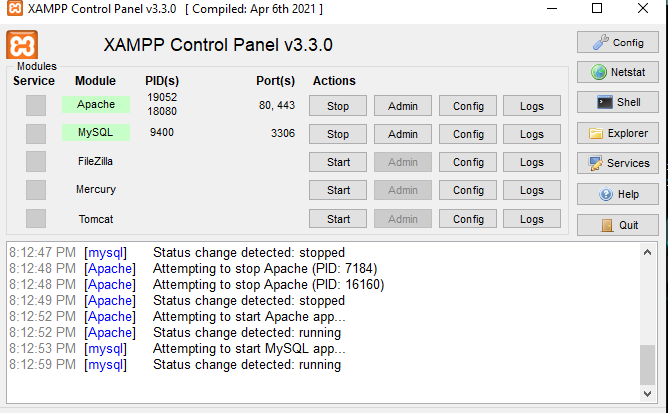Open MySQL Config options
This screenshot has height=413, width=669.
(468, 134)
